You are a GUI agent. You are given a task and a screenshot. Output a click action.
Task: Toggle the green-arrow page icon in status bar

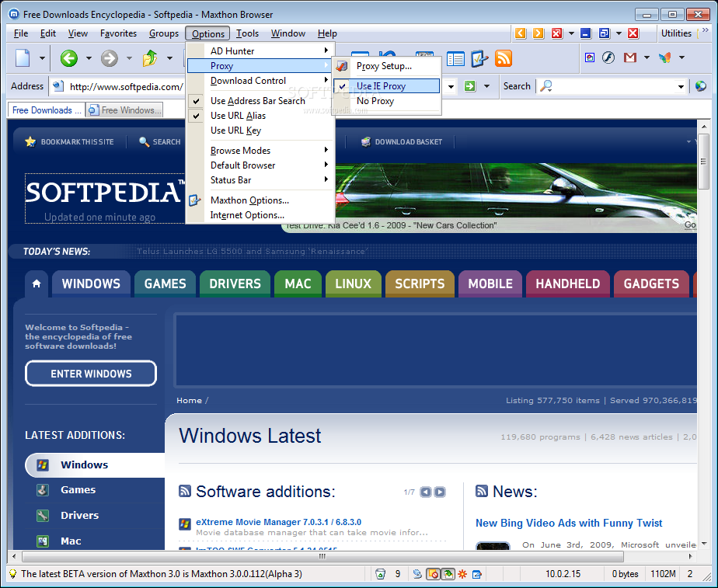(448, 574)
